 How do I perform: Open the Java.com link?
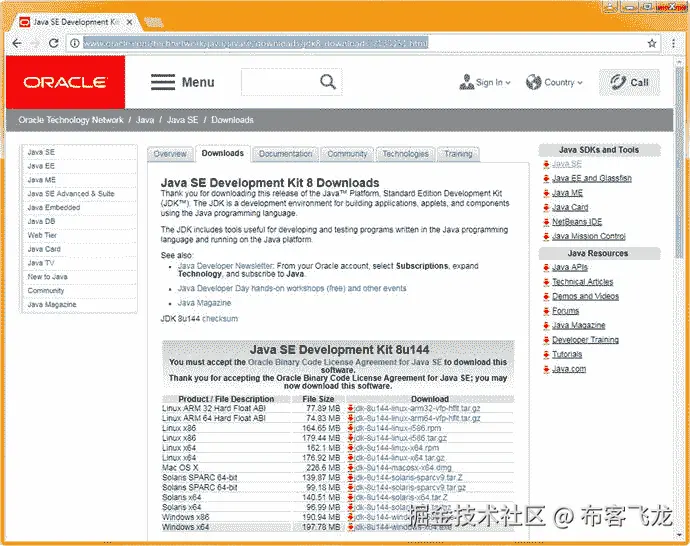(x=569, y=369)
